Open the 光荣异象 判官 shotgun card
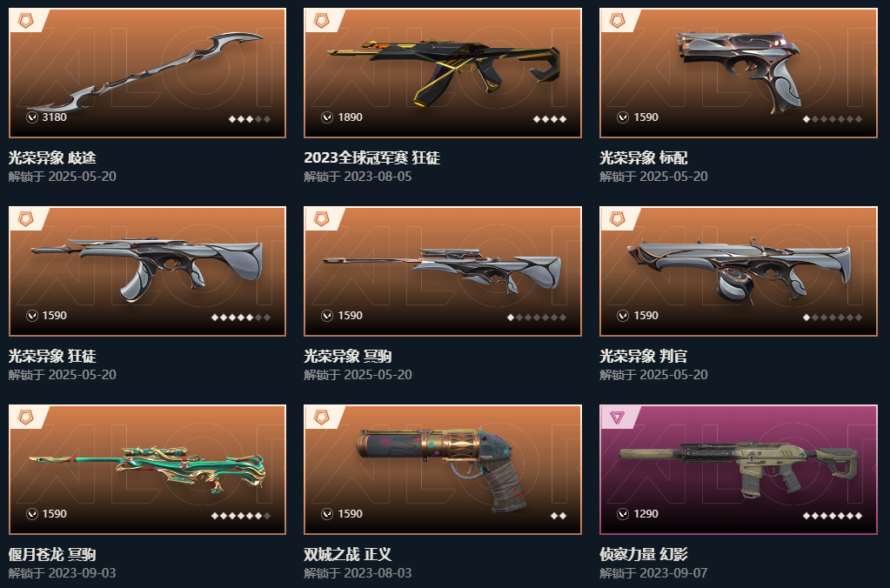The image size is (890, 588). click(739, 271)
